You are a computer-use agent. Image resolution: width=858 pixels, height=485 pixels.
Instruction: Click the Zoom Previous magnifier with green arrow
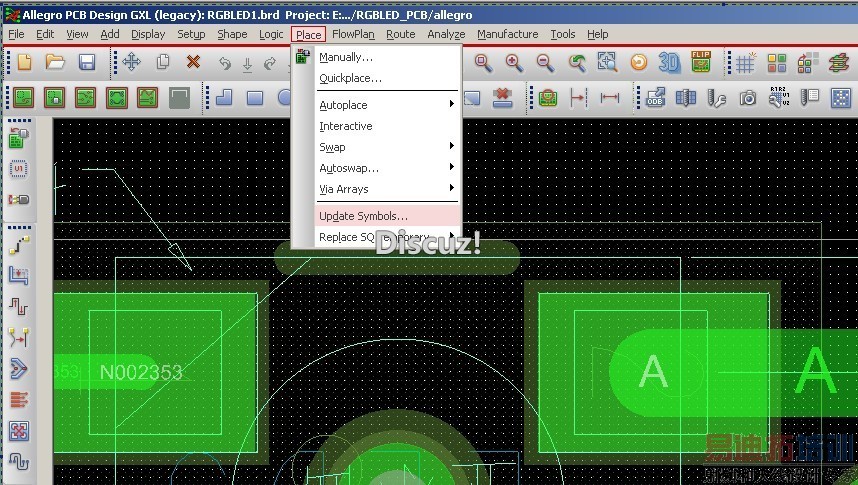click(576, 62)
